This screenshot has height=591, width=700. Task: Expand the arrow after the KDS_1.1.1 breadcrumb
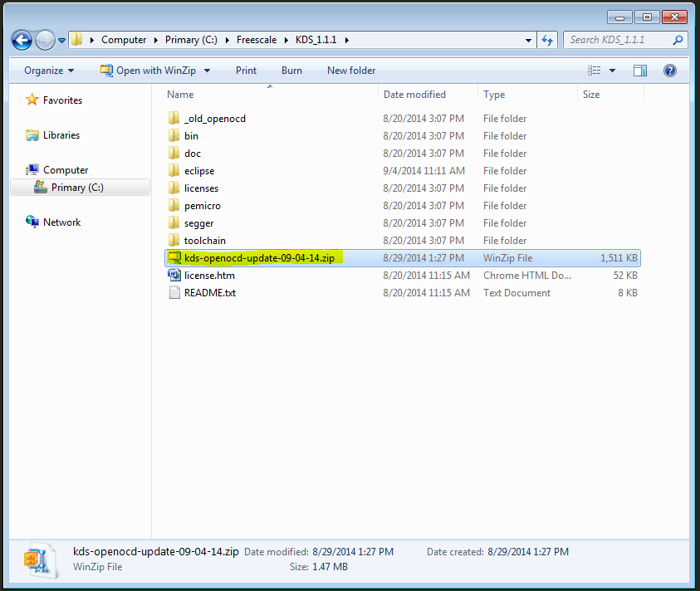tap(347, 40)
